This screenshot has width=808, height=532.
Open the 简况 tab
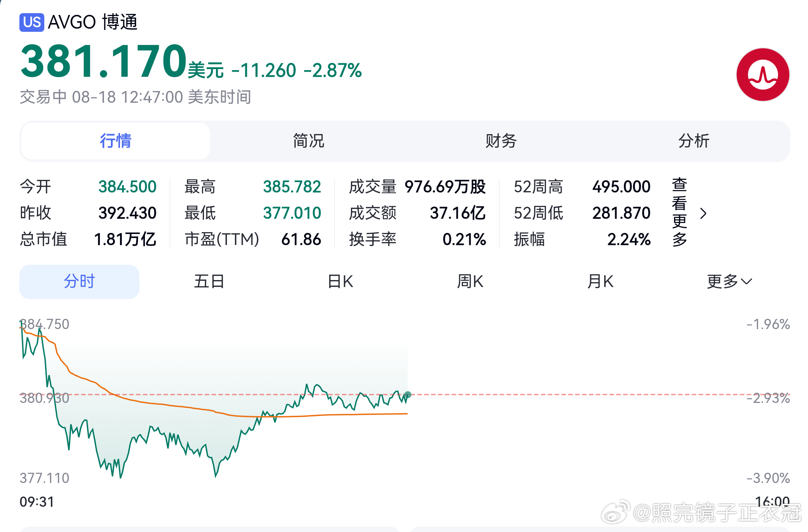[x=308, y=141]
